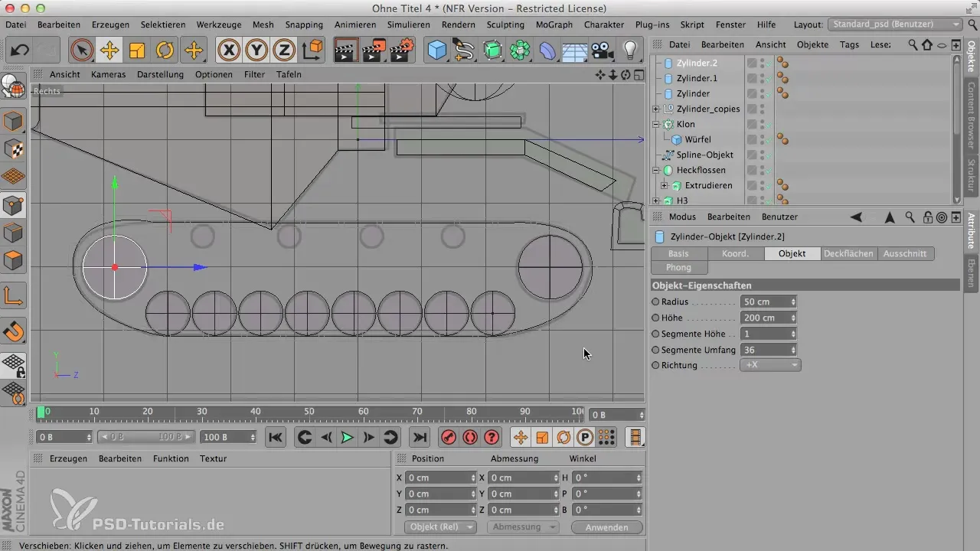Toggle enable checkmark for Spline-Objekt

769,155
